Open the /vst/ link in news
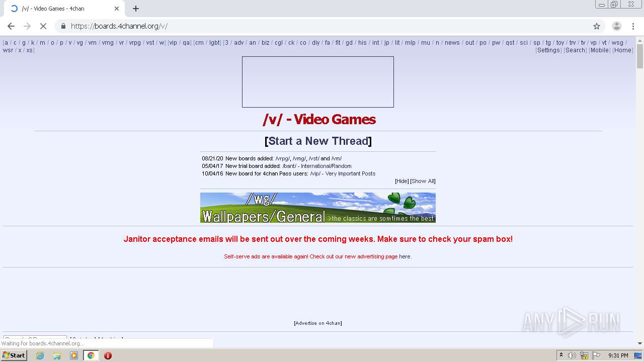Viewport: 644px width, 362px height. coord(313,158)
